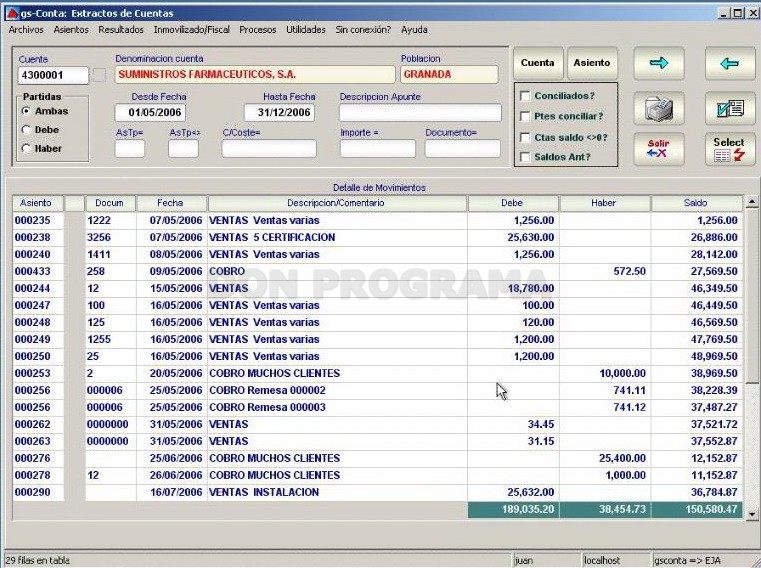Click the gs-Conta red app icon in title bar
The width and height of the screenshot is (761, 568).
[x=13, y=13]
